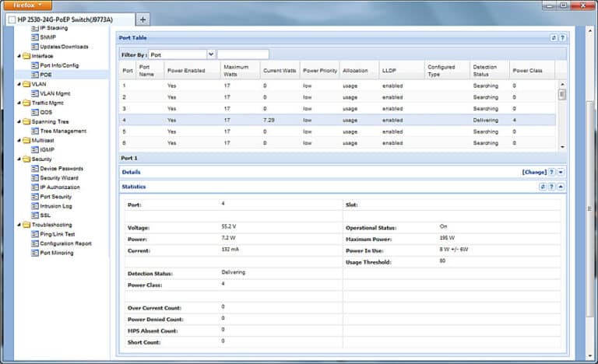Sort by Maximum Watts column header
The image size is (598, 364).
coord(241,70)
